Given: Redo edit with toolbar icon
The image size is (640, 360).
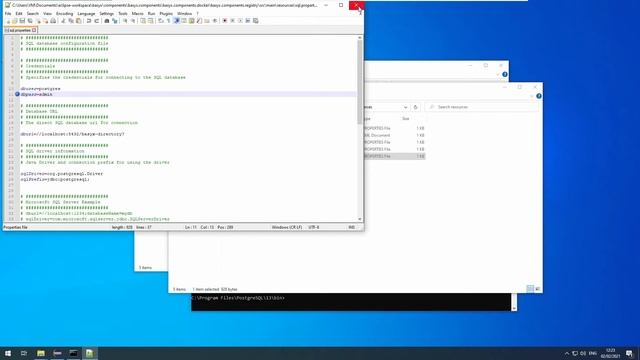Looking at the screenshot, I should pos(97,20).
